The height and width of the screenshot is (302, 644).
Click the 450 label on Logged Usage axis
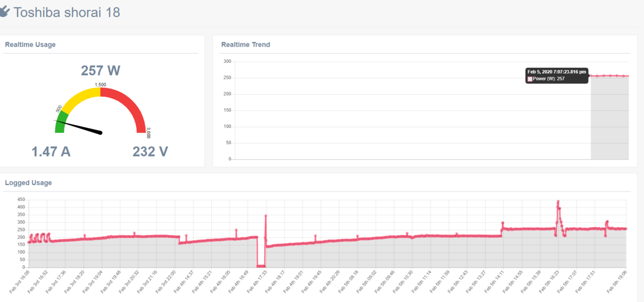[x=21, y=199]
